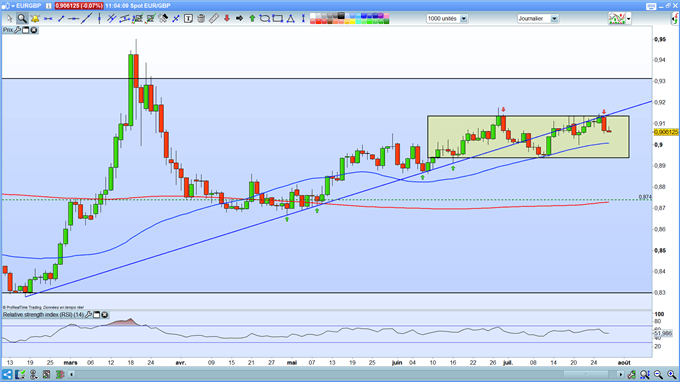Pick the pink color swatch
This screenshot has width=680, height=382.
pos(386,16)
